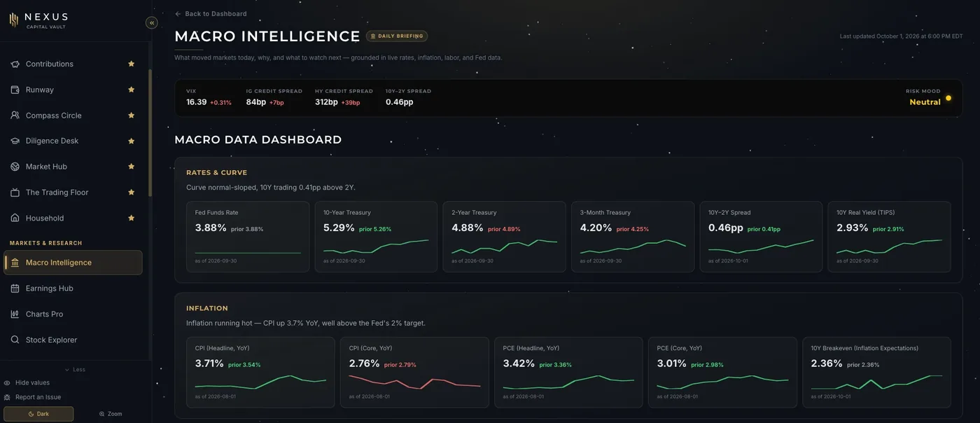Click the Inflation section heading
The image size is (980, 423).
pos(207,308)
